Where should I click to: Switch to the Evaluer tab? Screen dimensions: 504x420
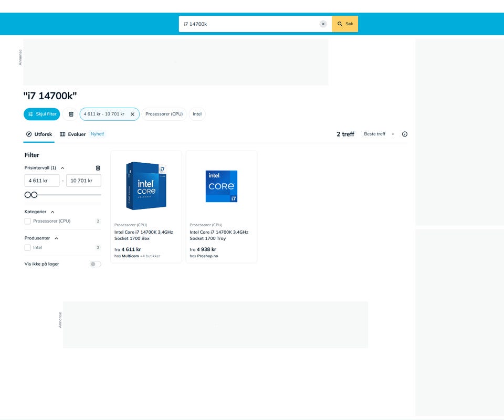click(x=73, y=134)
